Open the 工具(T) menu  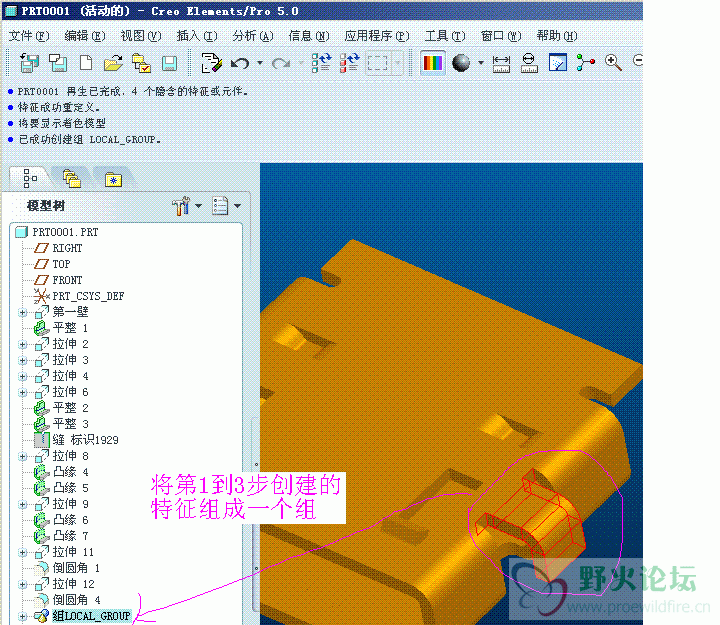[x=444, y=35]
